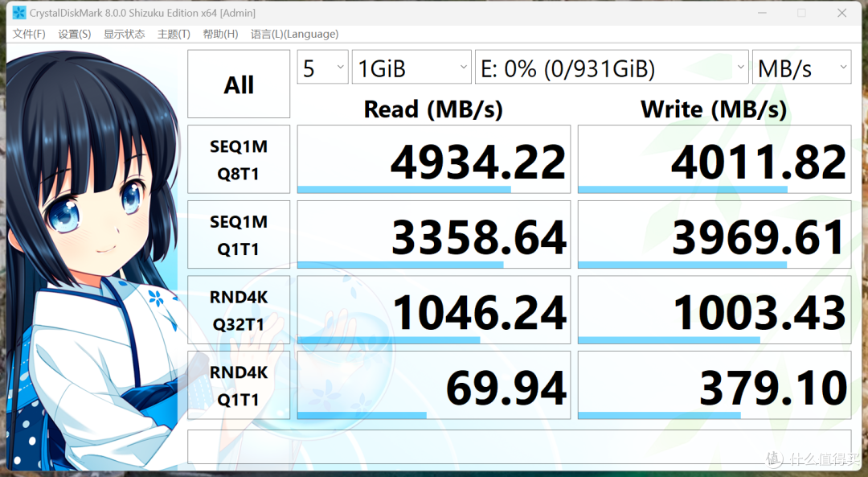
Task: Open the 语言(L)(Language) menu
Action: [x=294, y=35]
